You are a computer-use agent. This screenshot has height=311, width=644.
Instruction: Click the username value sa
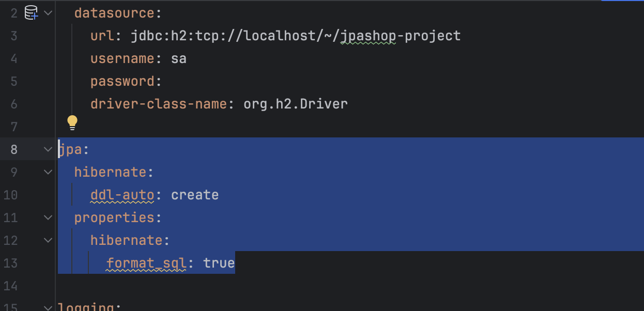(x=179, y=58)
